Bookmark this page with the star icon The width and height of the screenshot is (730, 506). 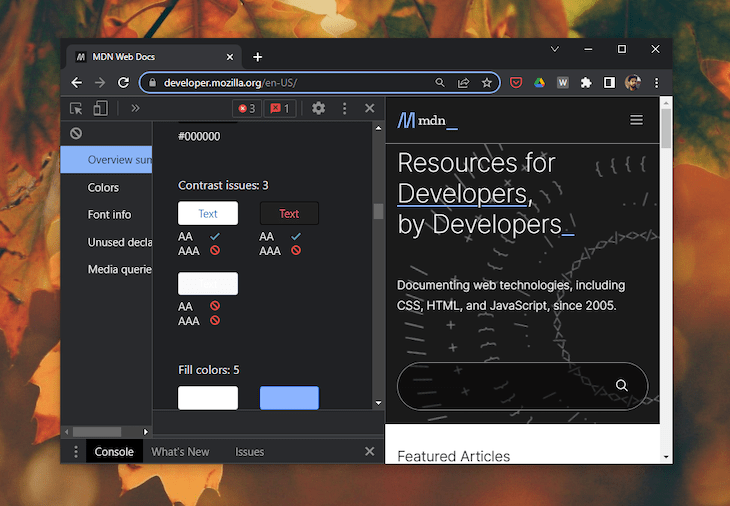487,83
